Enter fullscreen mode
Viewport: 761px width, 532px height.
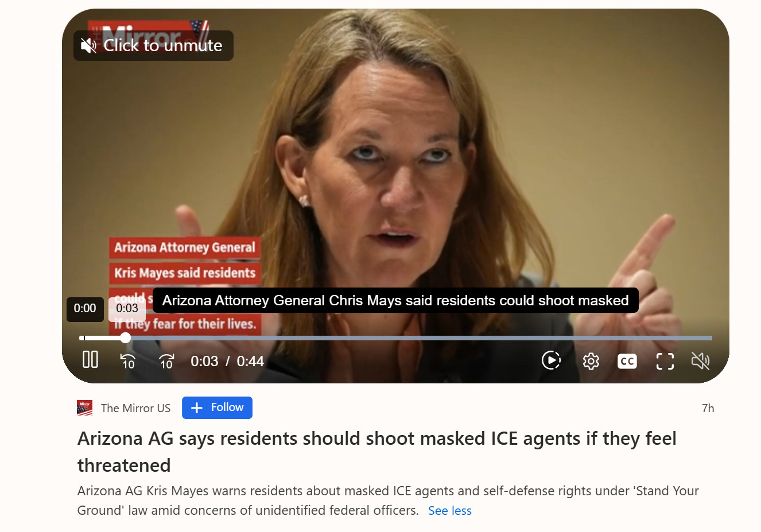[665, 361]
